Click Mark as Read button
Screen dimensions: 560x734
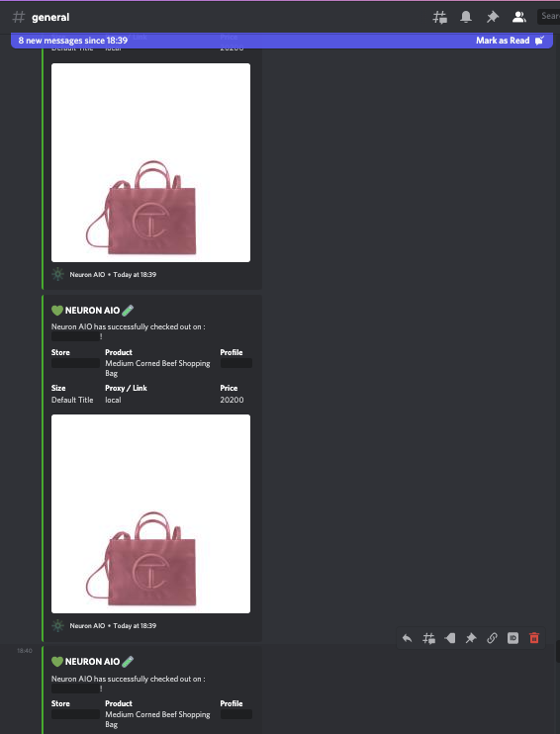tap(510, 41)
